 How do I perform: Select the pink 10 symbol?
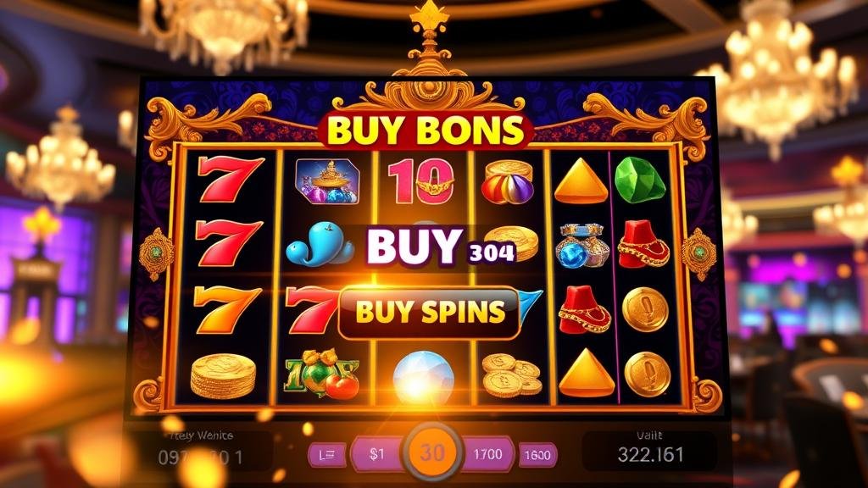point(421,181)
